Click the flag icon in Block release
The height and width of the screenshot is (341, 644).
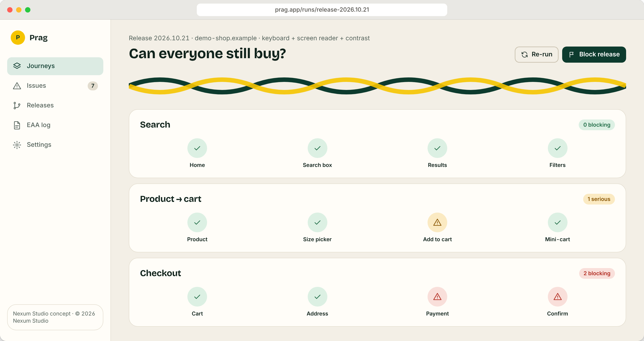(x=572, y=55)
